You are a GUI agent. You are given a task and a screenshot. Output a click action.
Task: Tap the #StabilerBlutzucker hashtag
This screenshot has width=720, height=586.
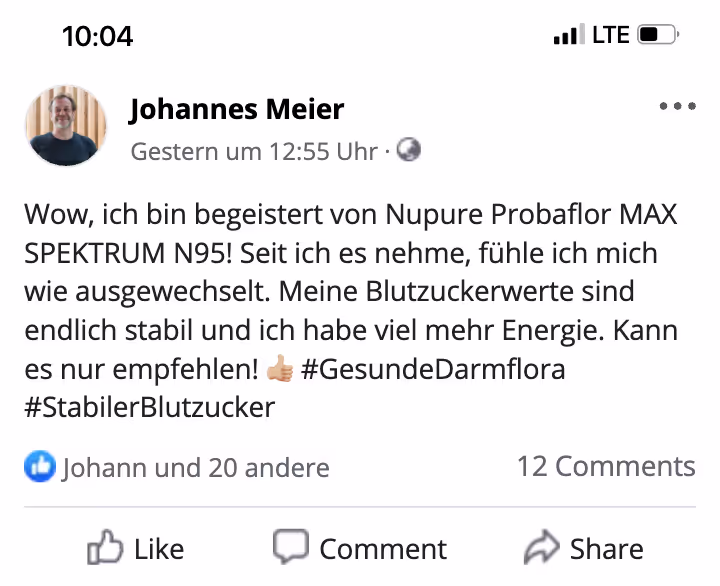point(149,407)
